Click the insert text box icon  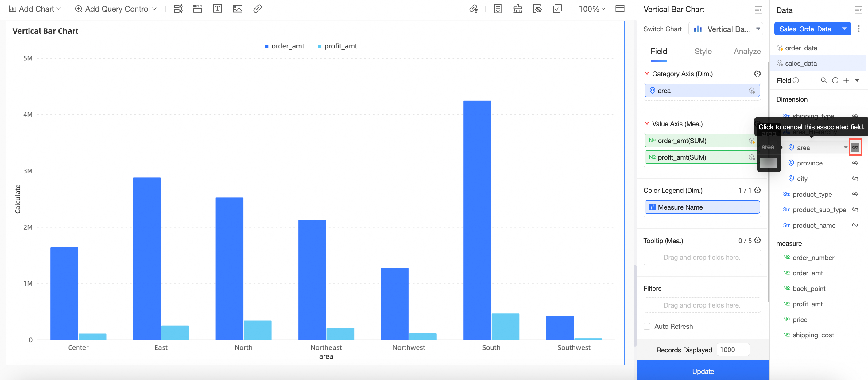click(x=217, y=9)
